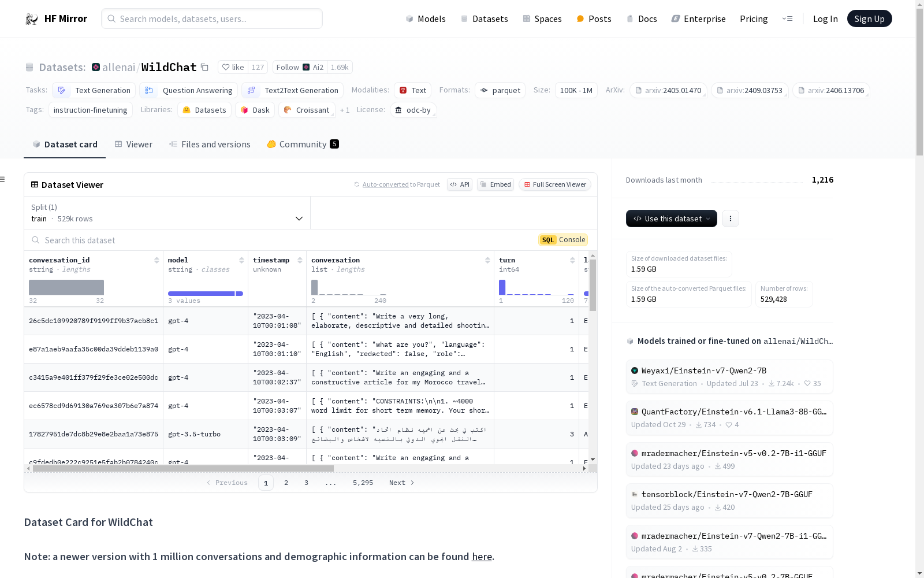The image size is (924, 578).
Task: Open the allenai organization link
Action: click(x=118, y=67)
